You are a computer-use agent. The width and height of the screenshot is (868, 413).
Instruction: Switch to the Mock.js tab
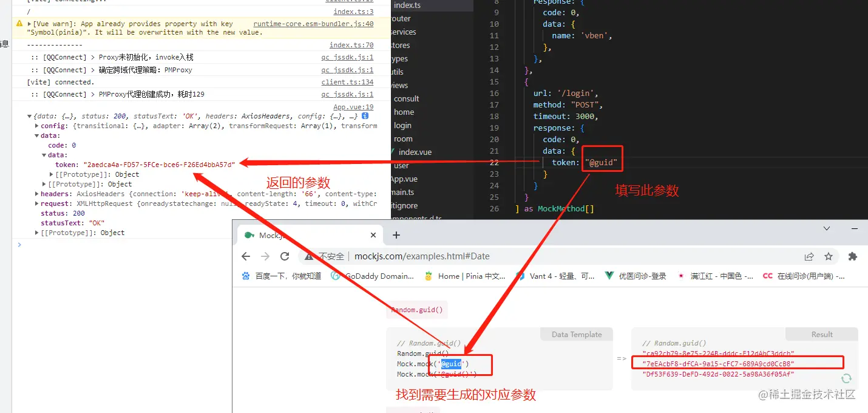tap(310, 235)
